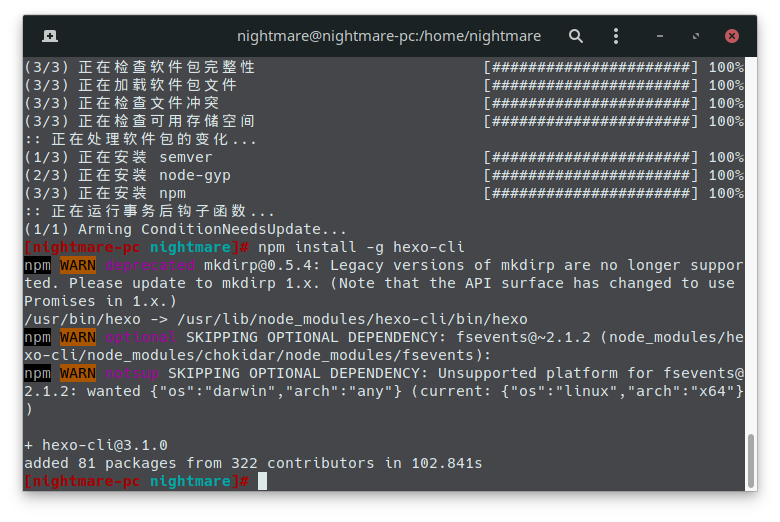Screen dimensions: 780x522
Task: Click the last '[nightmare-pc nightmare]#' prompt
Action: point(136,481)
